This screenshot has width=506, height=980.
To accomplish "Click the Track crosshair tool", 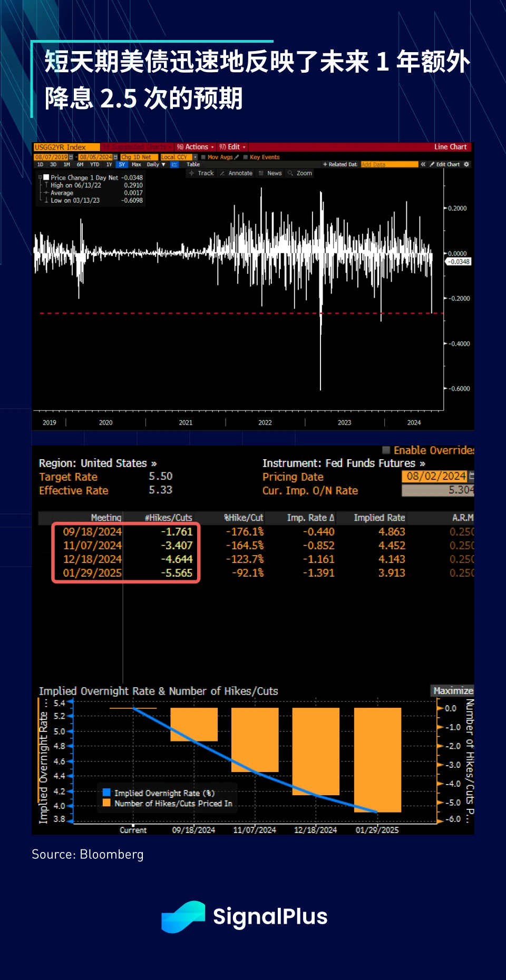I will tap(201, 173).
